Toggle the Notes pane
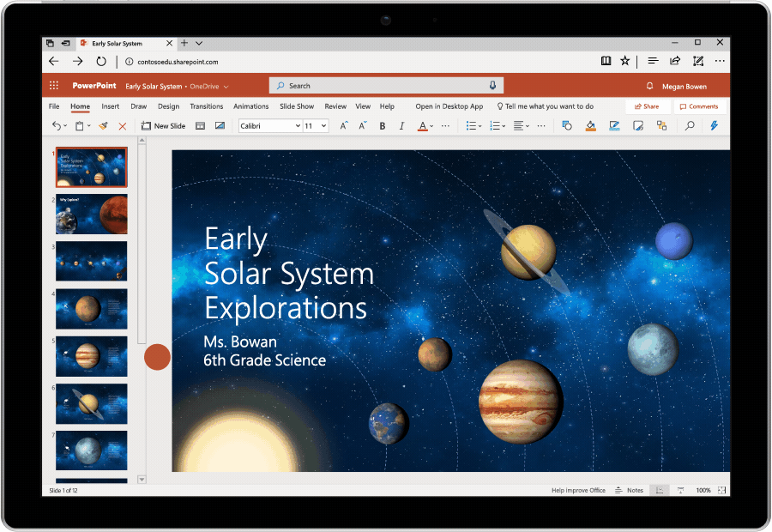Viewport: 772px width, 532px height. pyautogui.click(x=629, y=490)
